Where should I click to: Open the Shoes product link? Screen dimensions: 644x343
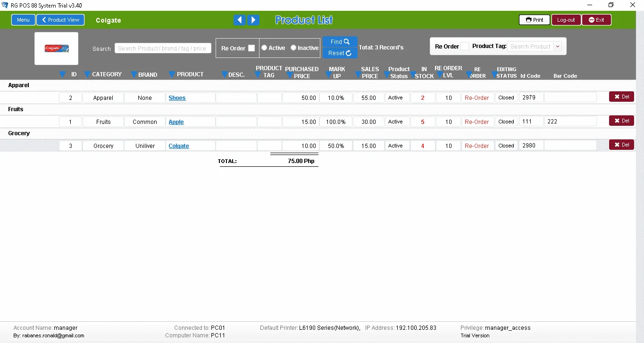tap(177, 98)
